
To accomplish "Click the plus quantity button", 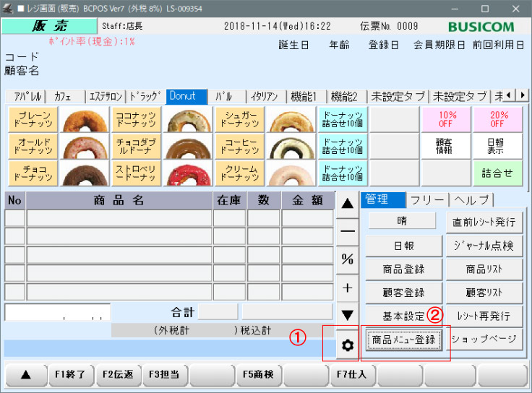I will click(x=348, y=288).
